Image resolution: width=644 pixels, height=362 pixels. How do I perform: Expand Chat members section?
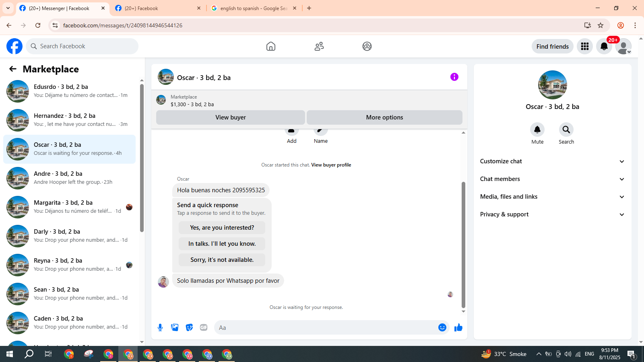click(553, 179)
